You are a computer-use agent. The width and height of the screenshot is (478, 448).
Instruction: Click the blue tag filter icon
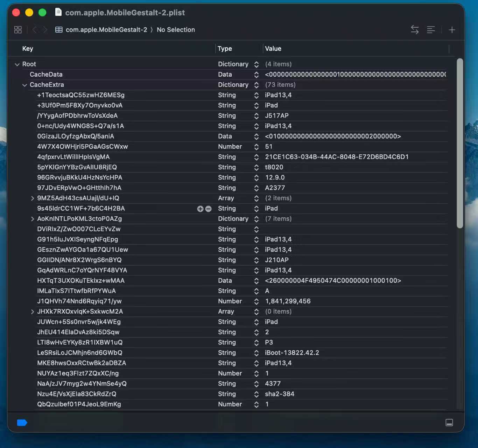click(22, 423)
